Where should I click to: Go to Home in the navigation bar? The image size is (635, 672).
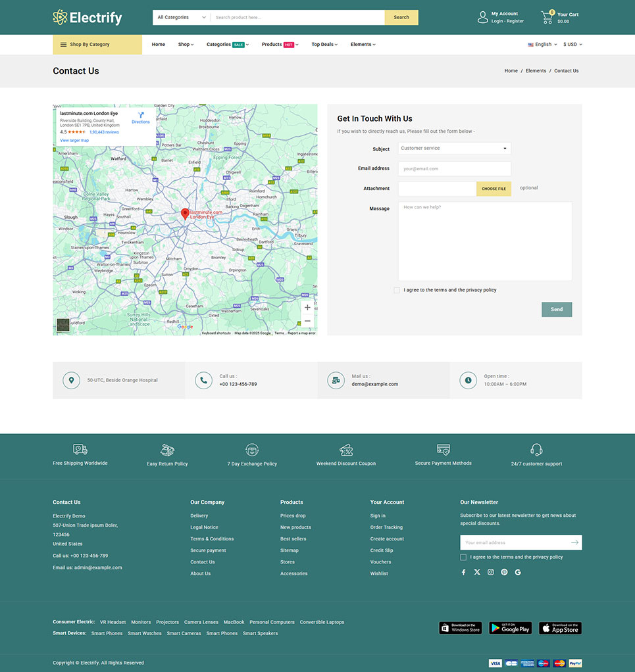pos(158,45)
